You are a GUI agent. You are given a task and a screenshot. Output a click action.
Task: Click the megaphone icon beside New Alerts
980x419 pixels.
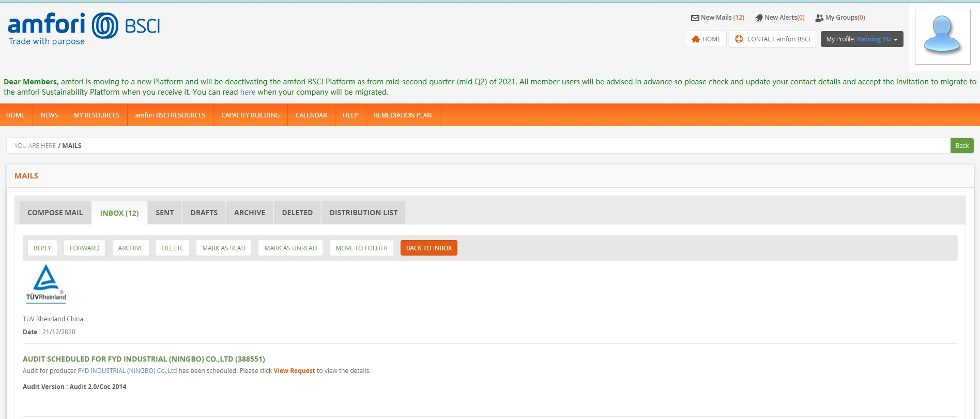pyautogui.click(x=759, y=18)
